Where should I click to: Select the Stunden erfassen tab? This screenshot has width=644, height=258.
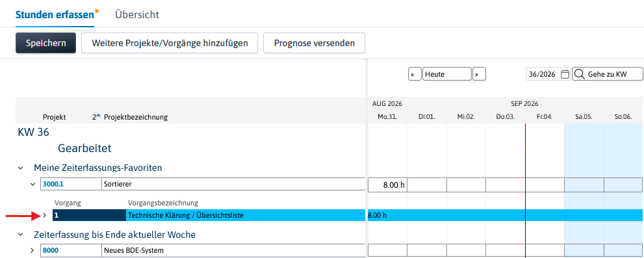[x=55, y=15]
